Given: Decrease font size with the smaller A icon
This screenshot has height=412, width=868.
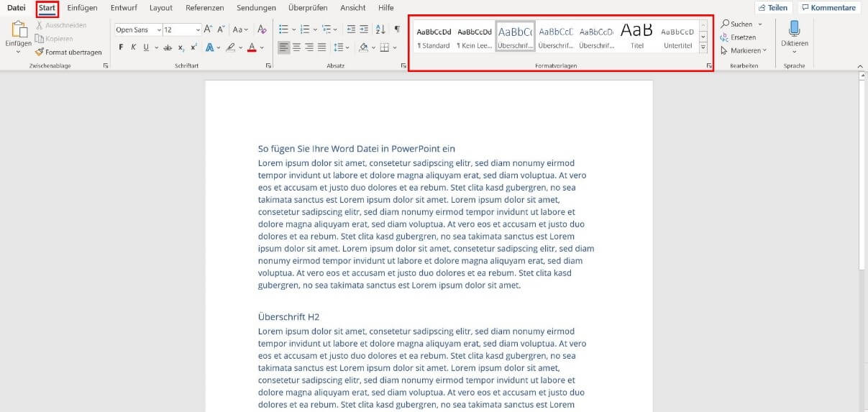Looking at the screenshot, I should [222, 29].
